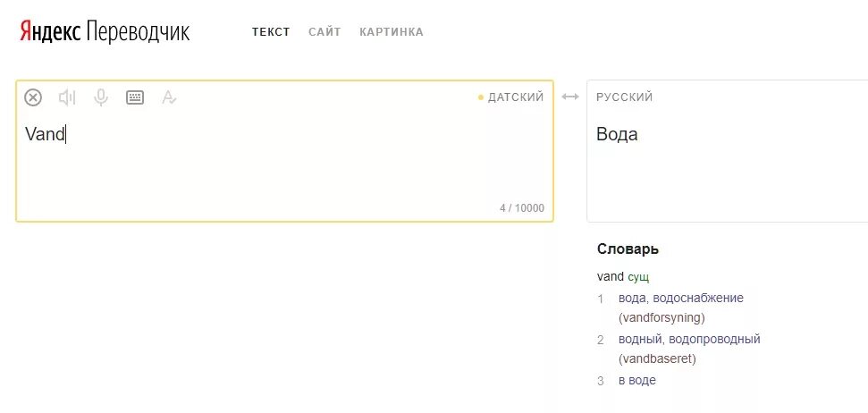Open the Картинка translation tab
The image size is (868, 413).
click(x=392, y=32)
